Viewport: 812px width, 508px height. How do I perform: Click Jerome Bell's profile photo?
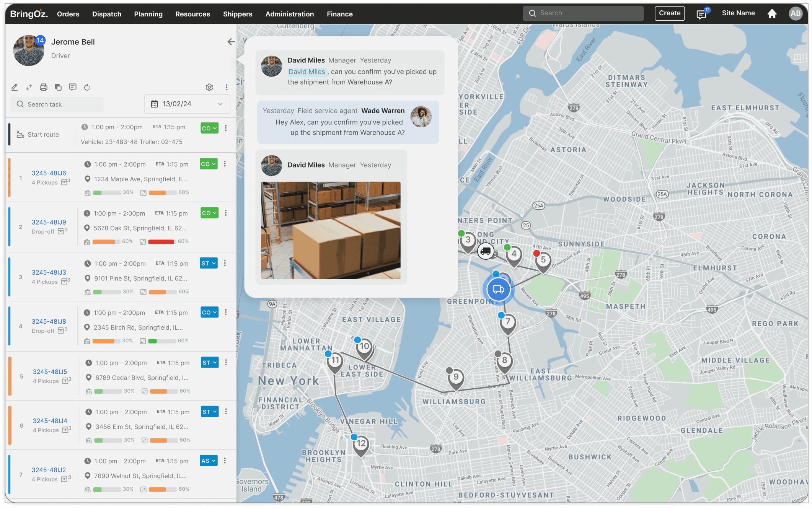coord(29,50)
